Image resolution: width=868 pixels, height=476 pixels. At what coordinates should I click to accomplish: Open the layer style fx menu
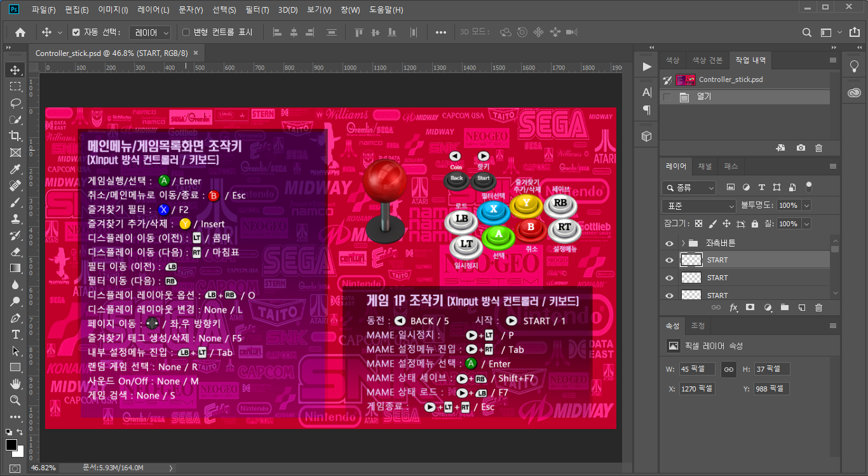click(733, 308)
